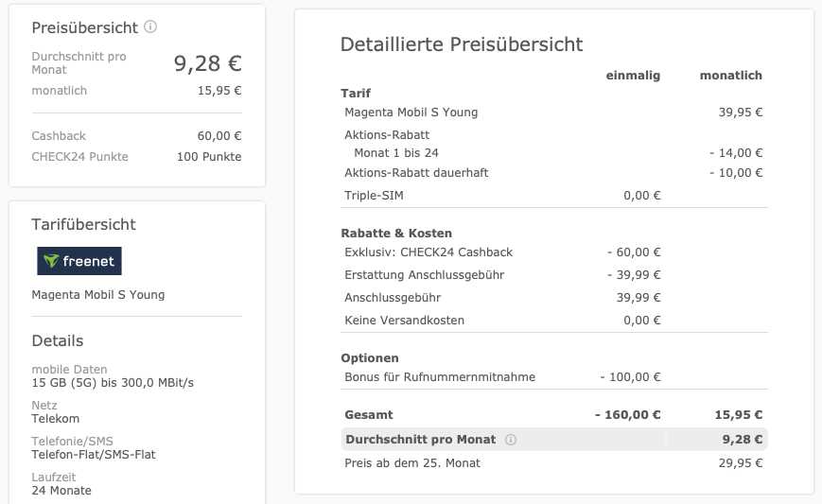
Task: Click the Telekom network detail
Action: tap(56, 419)
